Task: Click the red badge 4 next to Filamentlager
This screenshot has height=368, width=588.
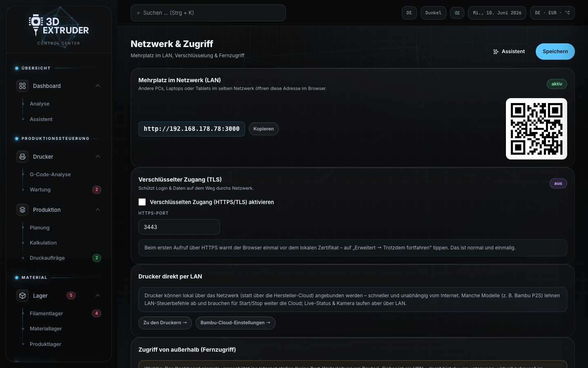Action: click(97, 314)
